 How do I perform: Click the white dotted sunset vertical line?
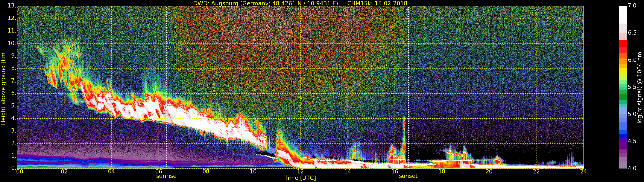click(409, 75)
